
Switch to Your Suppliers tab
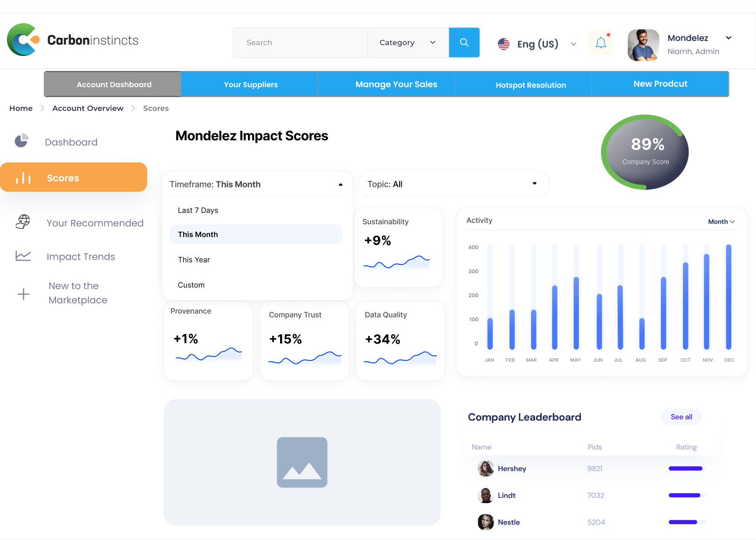(x=250, y=84)
